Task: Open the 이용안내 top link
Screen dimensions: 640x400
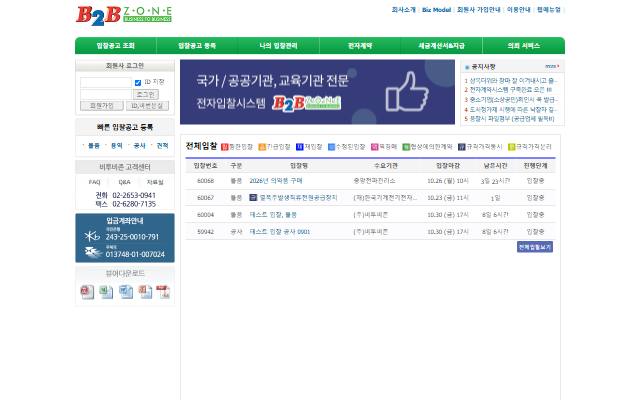Action: tap(519, 10)
